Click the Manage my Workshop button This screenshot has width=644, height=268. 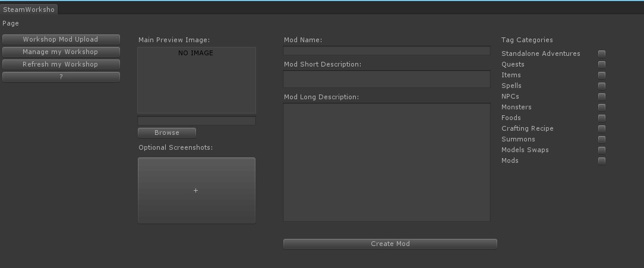pyautogui.click(x=61, y=52)
